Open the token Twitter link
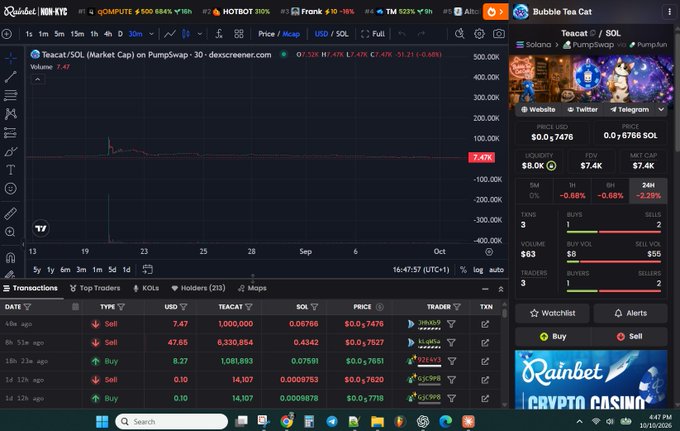The image size is (680, 431). (582, 110)
